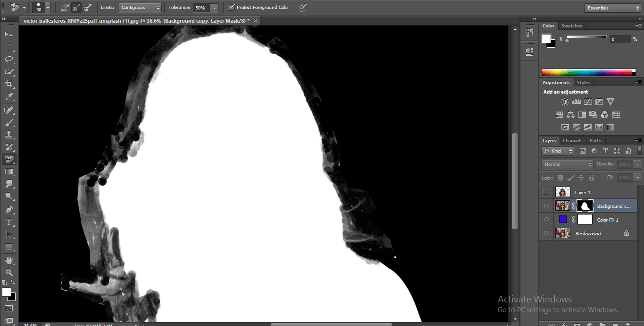Open the Essentials workspace dropdown
Viewport: 644px width, 326px height.
(x=612, y=8)
